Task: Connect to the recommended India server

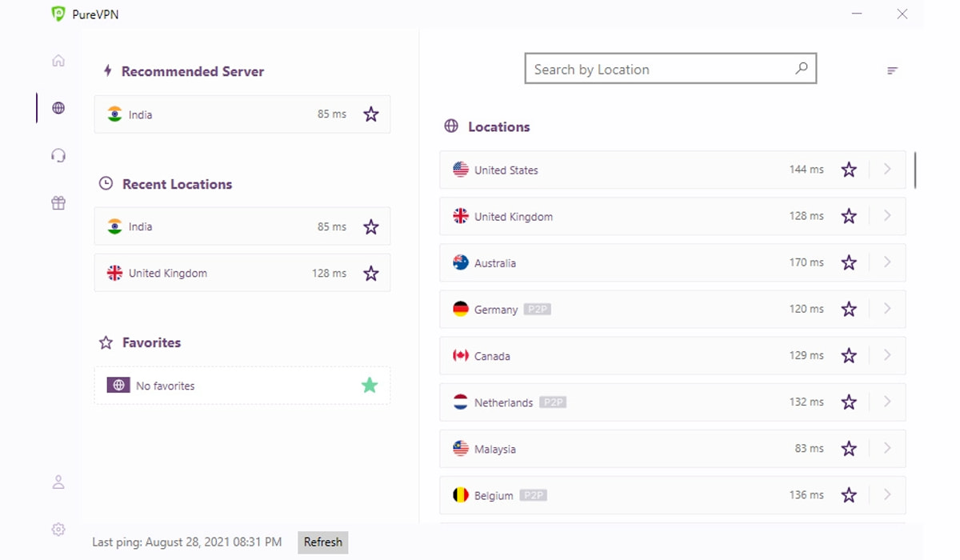Action: pyautogui.click(x=200, y=114)
